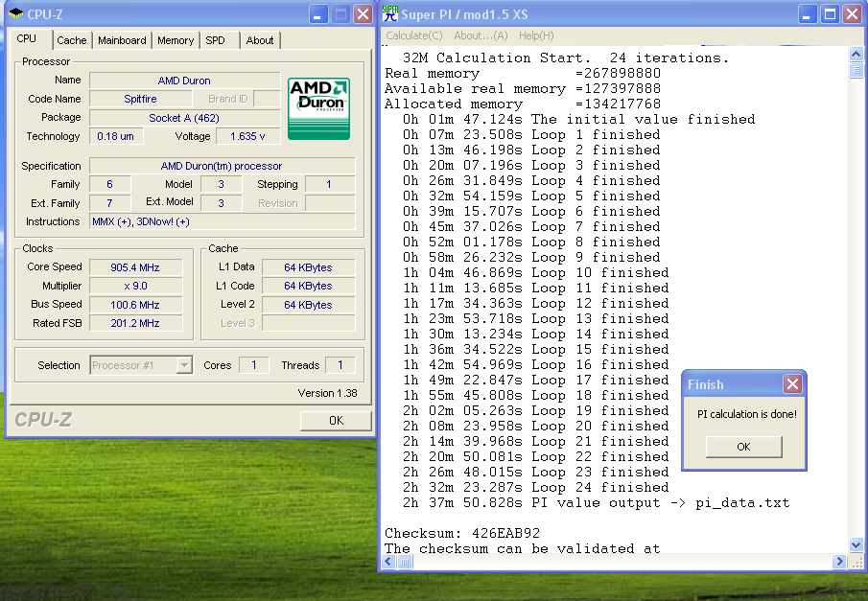
Task: Click the Package field Socket A (462)
Action: pyautogui.click(x=184, y=118)
